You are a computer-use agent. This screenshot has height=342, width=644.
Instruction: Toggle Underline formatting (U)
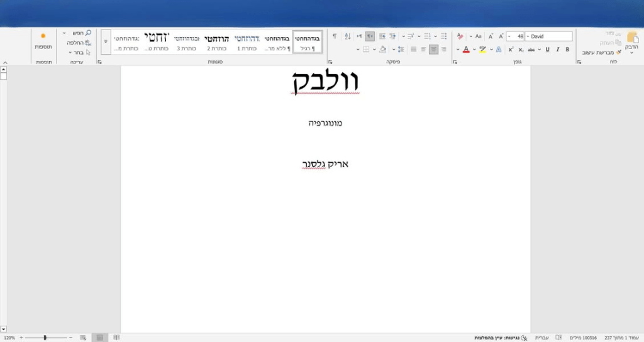pos(547,49)
